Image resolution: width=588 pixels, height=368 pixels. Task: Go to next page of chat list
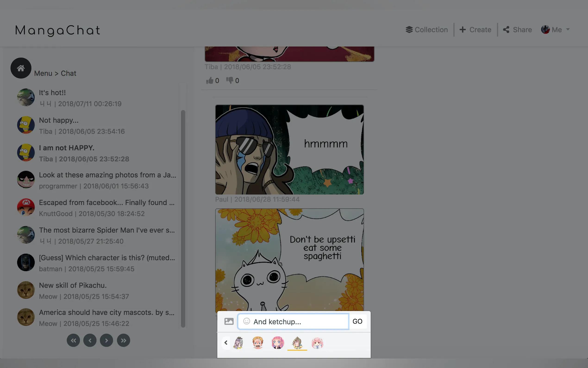(x=106, y=340)
